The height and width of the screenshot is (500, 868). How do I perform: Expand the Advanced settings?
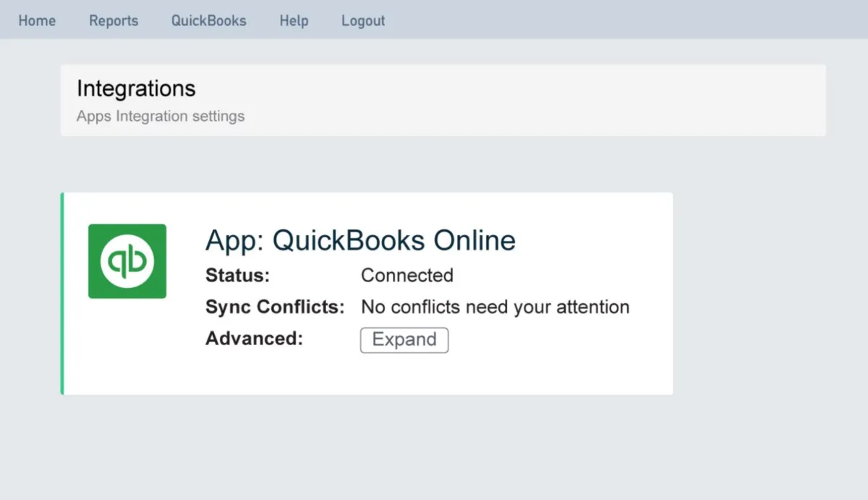pyautogui.click(x=404, y=340)
